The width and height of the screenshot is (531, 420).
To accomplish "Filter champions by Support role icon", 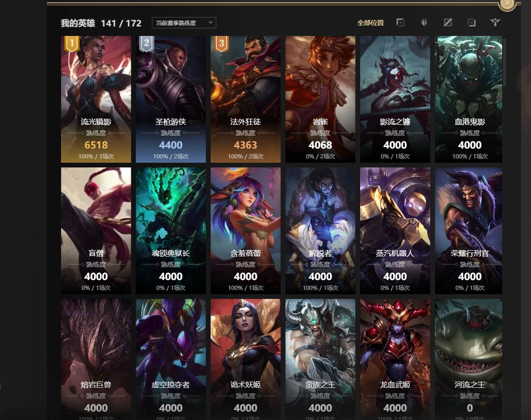I will (x=495, y=23).
